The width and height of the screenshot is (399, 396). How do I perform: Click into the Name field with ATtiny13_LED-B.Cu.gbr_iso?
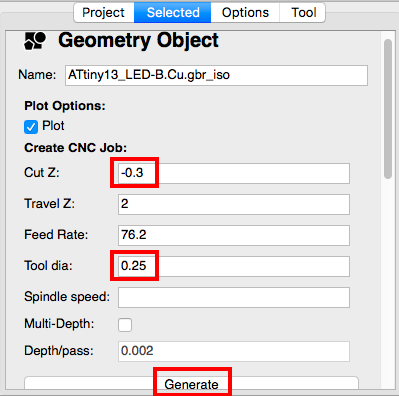coord(216,75)
